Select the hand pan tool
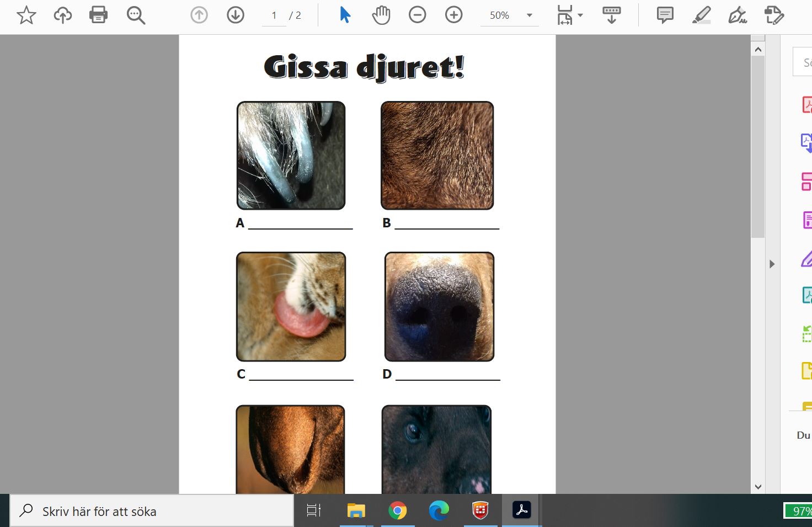Viewport: 812px width, 527px height. tap(381, 15)
